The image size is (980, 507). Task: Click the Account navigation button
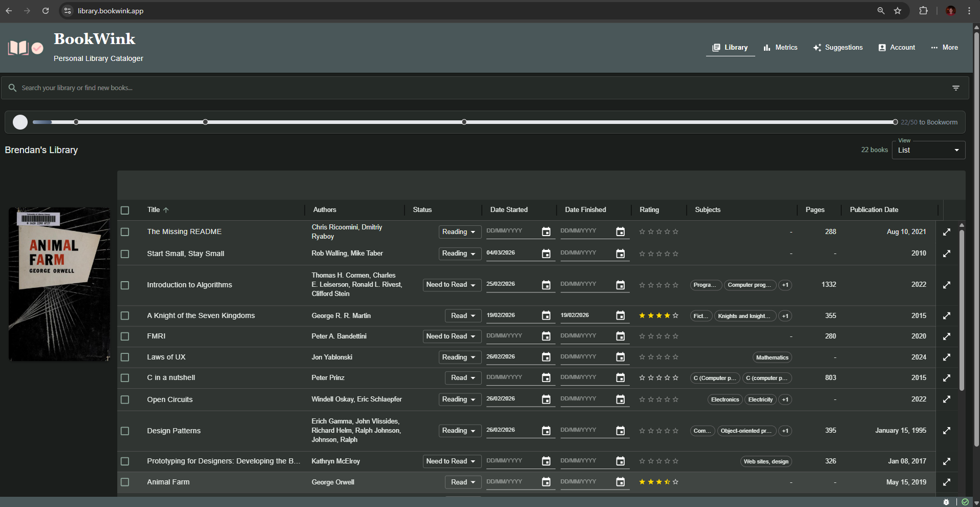[897, 47]
